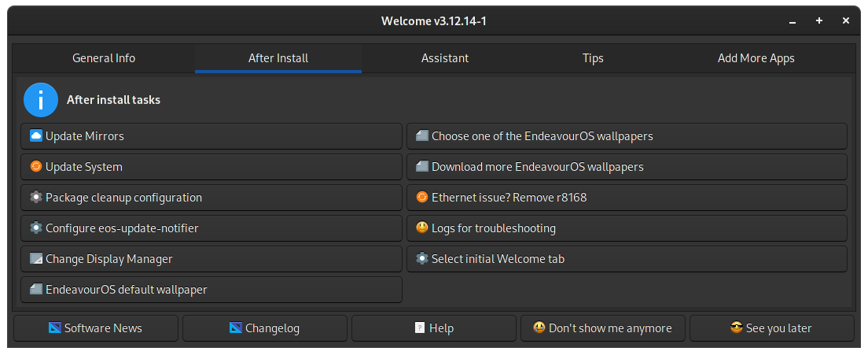The width and height of the screenshot is (868, 355).
Task: Apply EndeavourOS default wallpaper
Action: coord(211,290)
